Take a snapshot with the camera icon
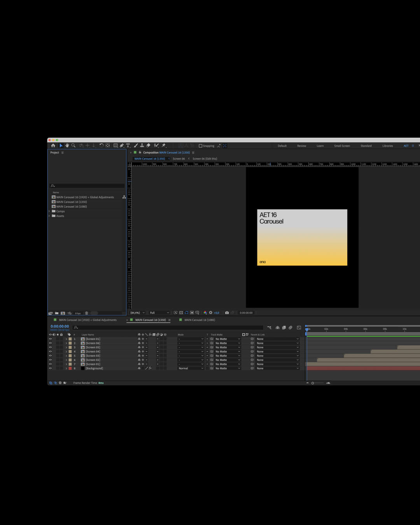420x525 pixels. click(227, 313)
